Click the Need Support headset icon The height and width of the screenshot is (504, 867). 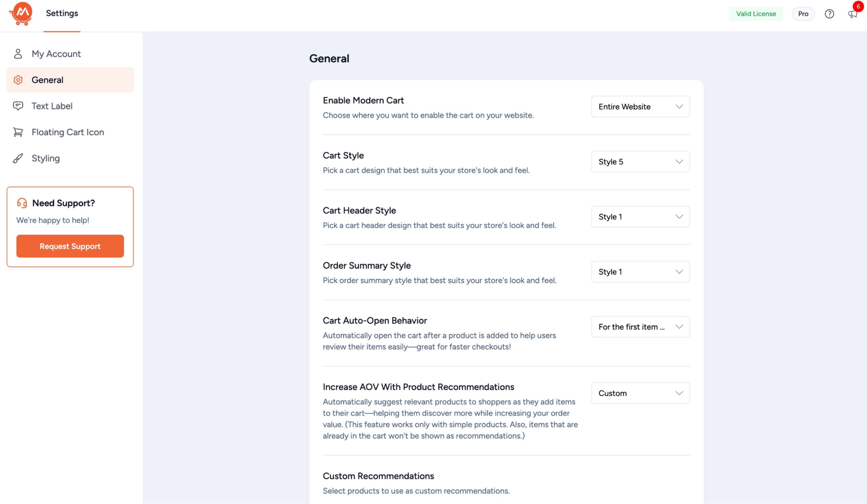22,203
